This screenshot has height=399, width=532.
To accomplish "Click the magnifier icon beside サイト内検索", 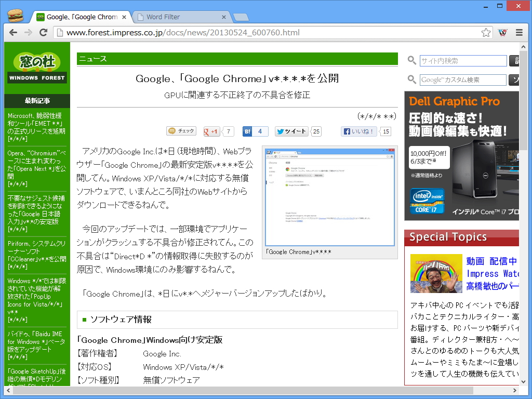I will pyautogui.click(x=412, y=60).
